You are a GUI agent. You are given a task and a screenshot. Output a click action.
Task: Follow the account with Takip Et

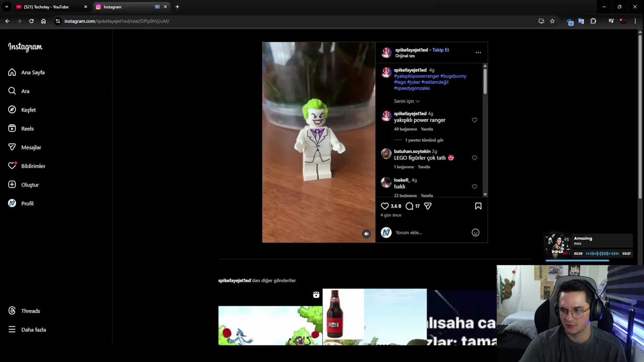(x=441, y=50)
